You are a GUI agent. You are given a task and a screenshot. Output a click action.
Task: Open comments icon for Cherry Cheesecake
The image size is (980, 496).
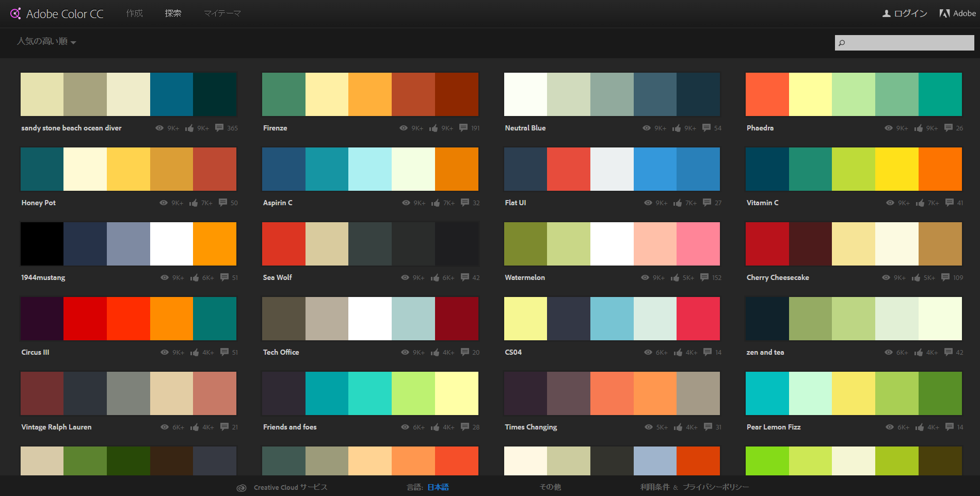pyautogui.click(x=945, y=277)
